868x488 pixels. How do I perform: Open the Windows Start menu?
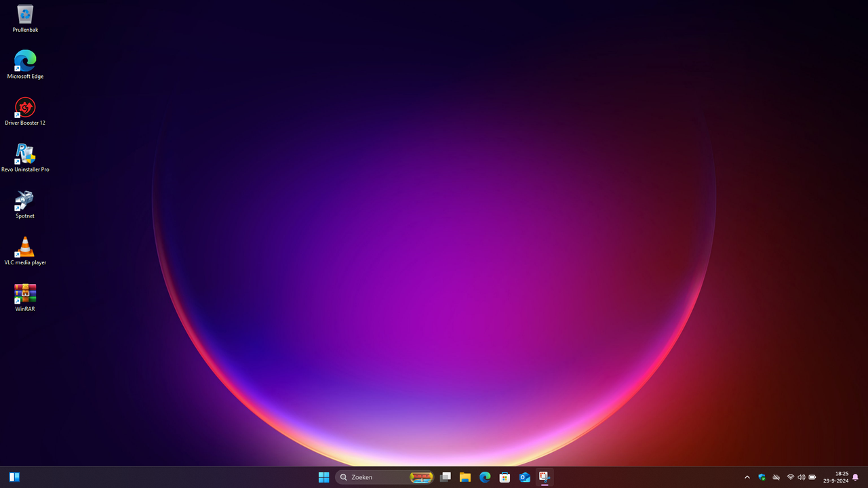pos(324,477)
